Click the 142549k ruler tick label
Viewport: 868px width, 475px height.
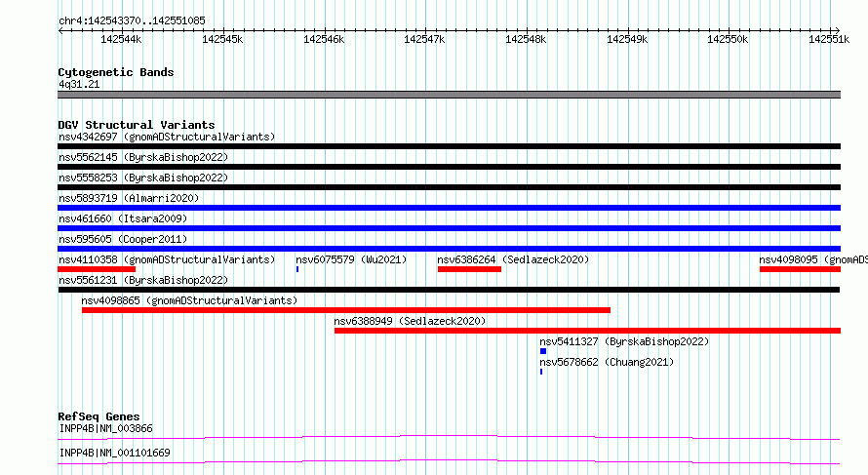pyautogui.click(x=627, y=39)
